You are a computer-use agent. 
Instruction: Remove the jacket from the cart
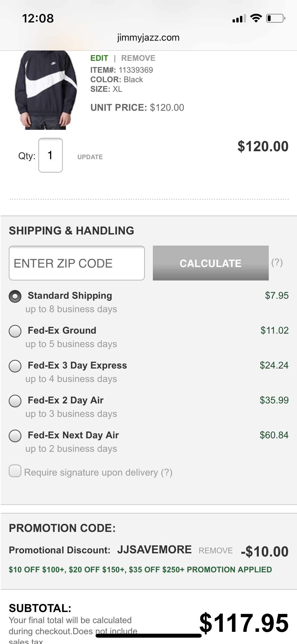[138, 58]
